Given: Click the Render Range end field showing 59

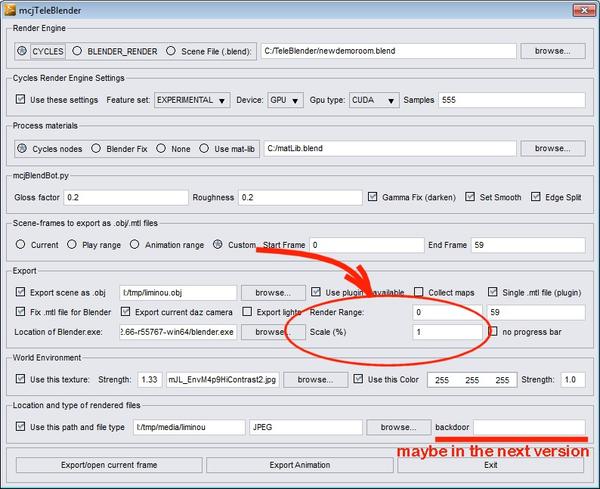Looking at the screenshot, I should click(x=536, y=312).
